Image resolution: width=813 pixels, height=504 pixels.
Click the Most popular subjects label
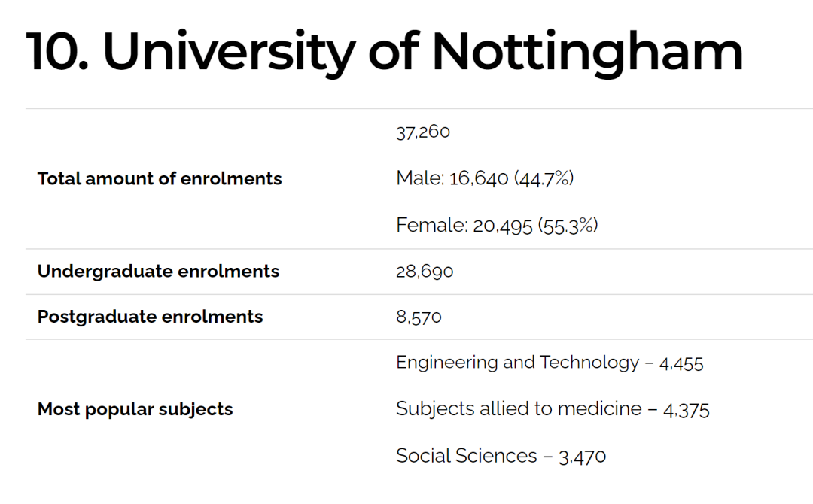click(x=135, y=410)
